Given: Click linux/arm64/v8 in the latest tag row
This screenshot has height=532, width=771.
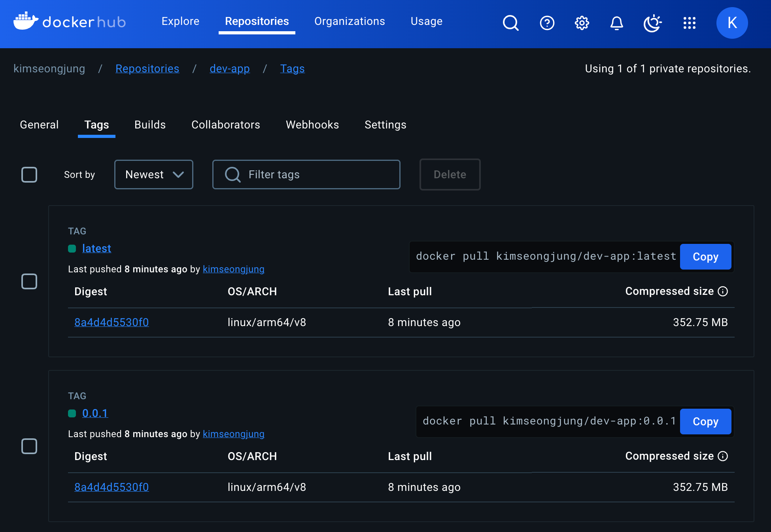Looking at the screenshot, I should pyautogui.click(x=267, y=323).
